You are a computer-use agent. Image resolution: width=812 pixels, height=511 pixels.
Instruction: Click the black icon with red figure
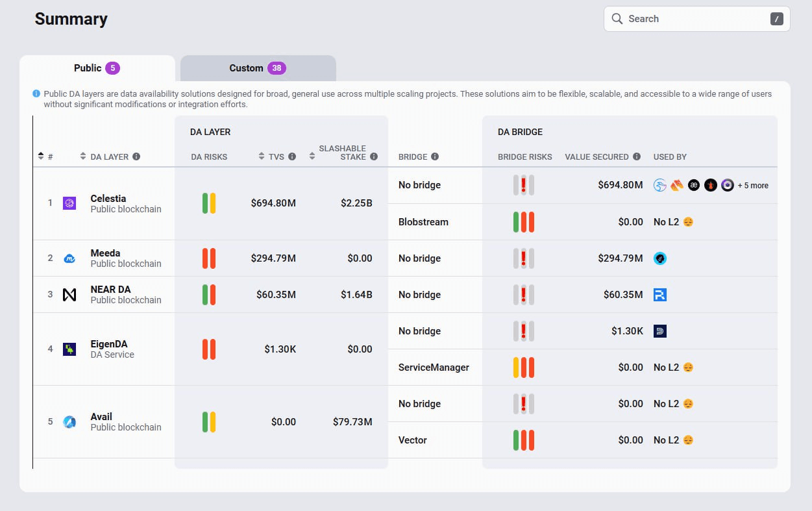711,185
